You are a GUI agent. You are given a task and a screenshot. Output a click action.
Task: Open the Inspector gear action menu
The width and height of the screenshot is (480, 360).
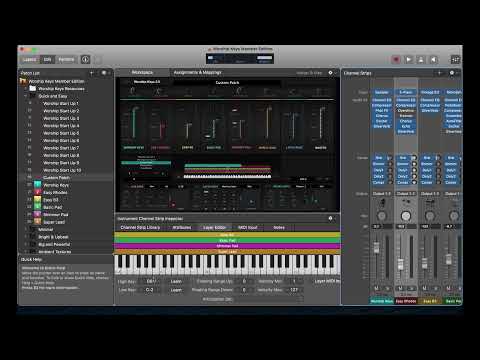331,218
